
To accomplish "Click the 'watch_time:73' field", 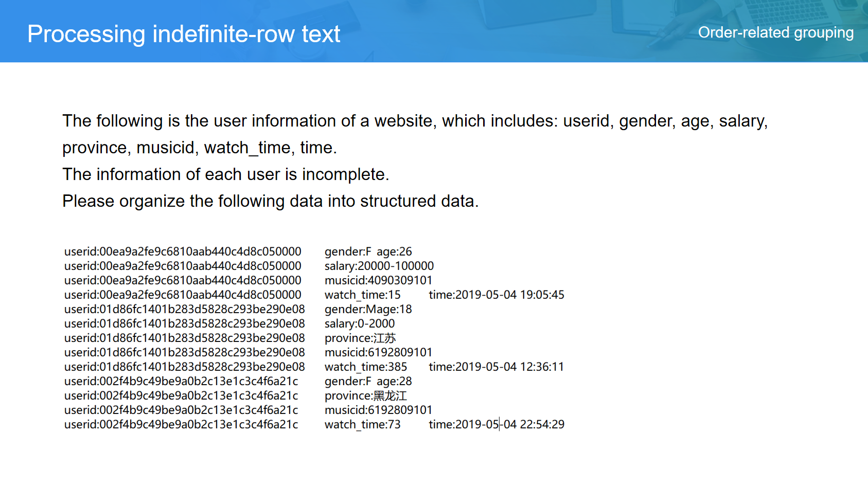I will (362, 424).
